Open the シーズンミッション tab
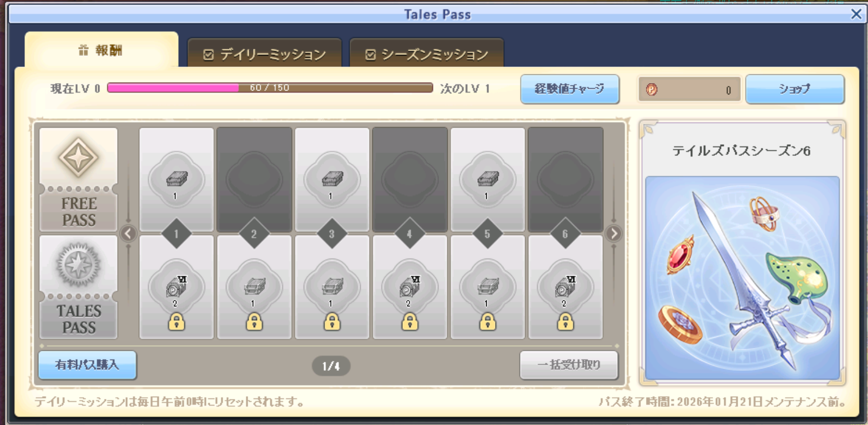868x425 pixels. coord(426,54)
